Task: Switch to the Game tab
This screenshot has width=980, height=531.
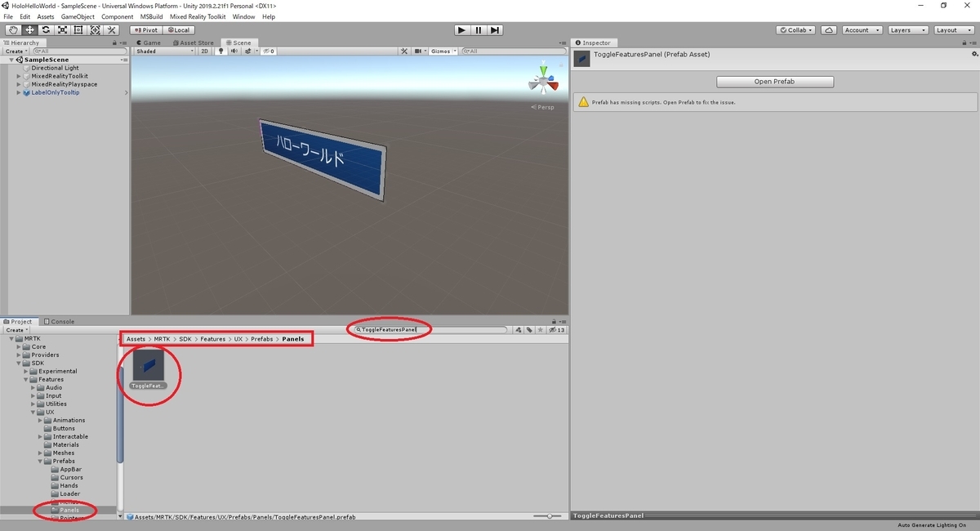Action: 149,42
